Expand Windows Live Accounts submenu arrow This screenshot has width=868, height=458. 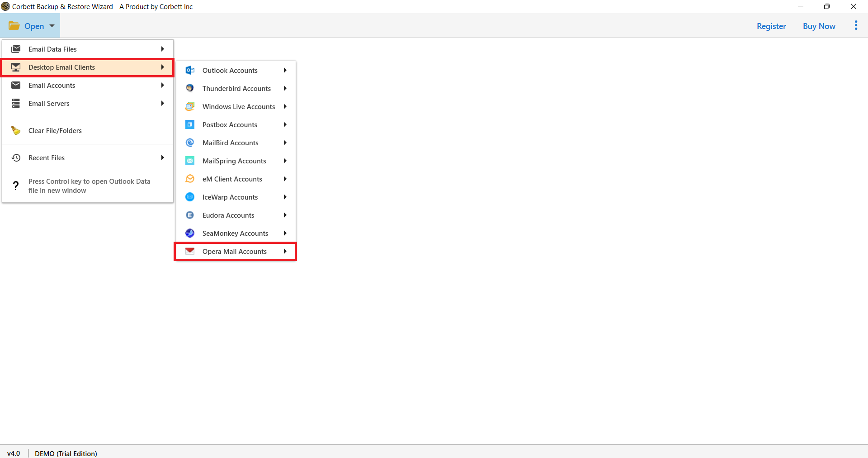pyautogui.click(x=285, y=106)
